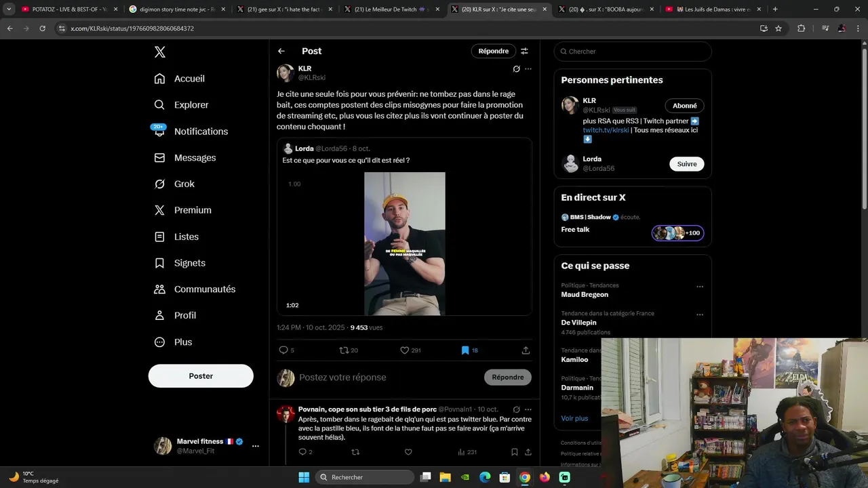Go back using the Post arrow
This screenshot has height=488, width=868.
281,51
